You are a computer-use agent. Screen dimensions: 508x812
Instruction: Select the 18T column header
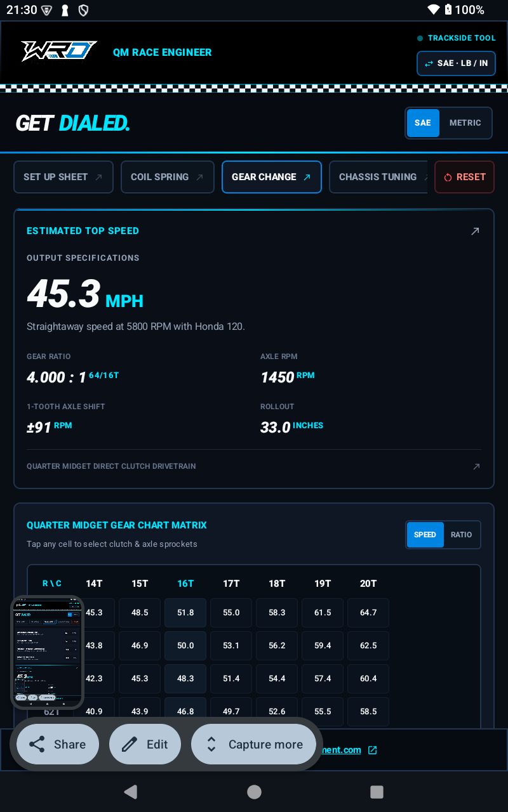277,584
